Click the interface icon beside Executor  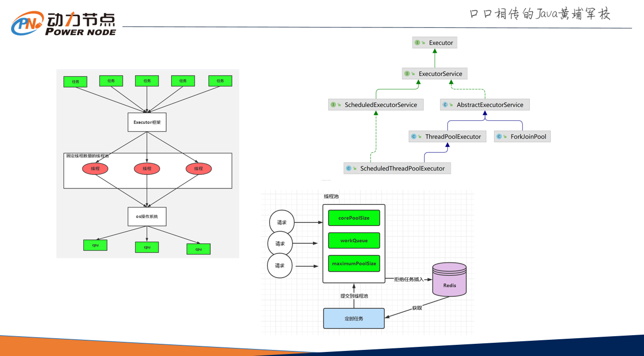(x=417, y=43)
